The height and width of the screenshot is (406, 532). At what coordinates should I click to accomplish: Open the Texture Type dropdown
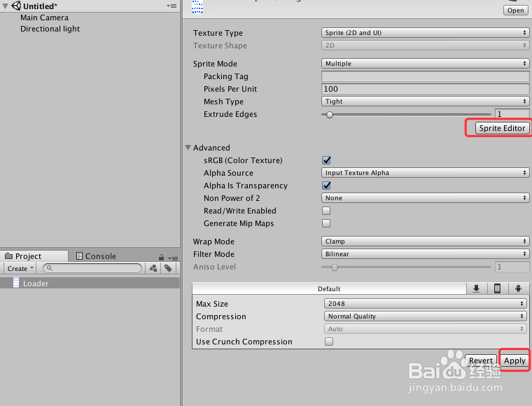pos(425,33)
